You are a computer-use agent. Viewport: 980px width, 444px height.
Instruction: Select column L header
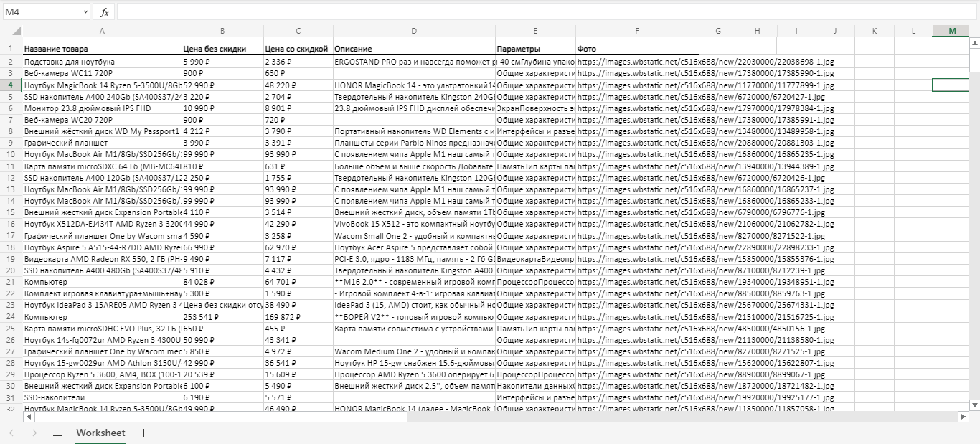913,31
